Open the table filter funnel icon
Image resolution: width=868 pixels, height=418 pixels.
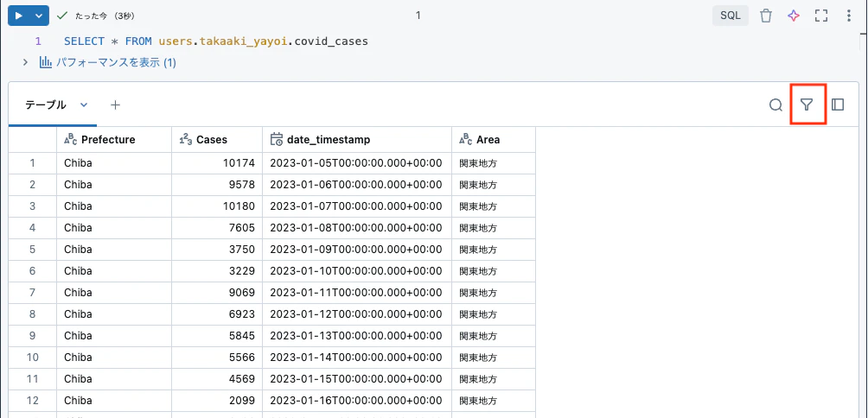click(x=807, y=104)
